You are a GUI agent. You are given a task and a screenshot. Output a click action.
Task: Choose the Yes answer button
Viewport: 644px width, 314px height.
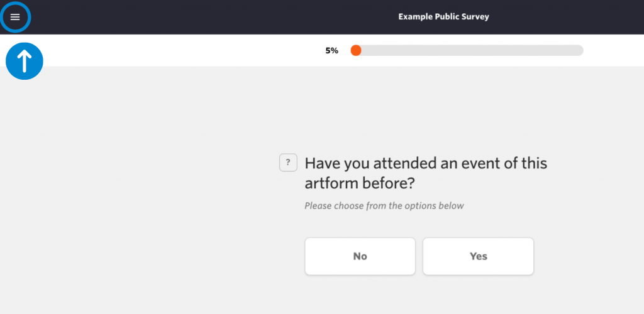pos(478,256)
